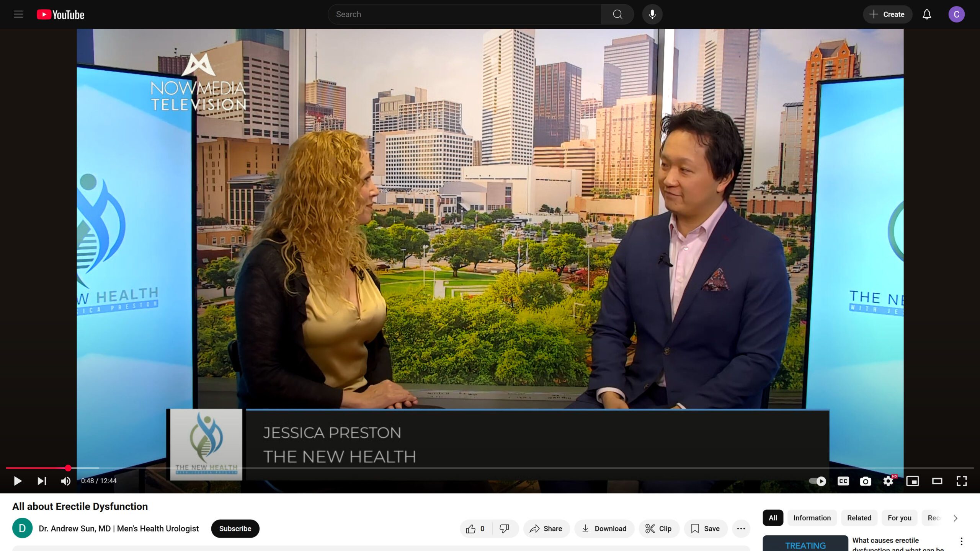Subscribe to Dr. Andrew Sun's channel

(x=235, y=528)
